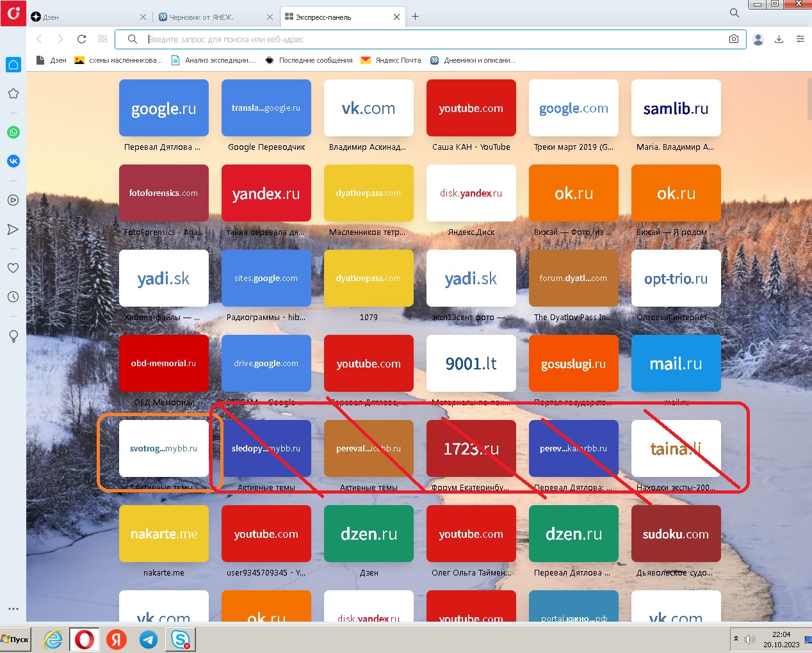
Task: Open the fotoforensics.com tile
Action: pyautogui.click(x=164, y=193)
